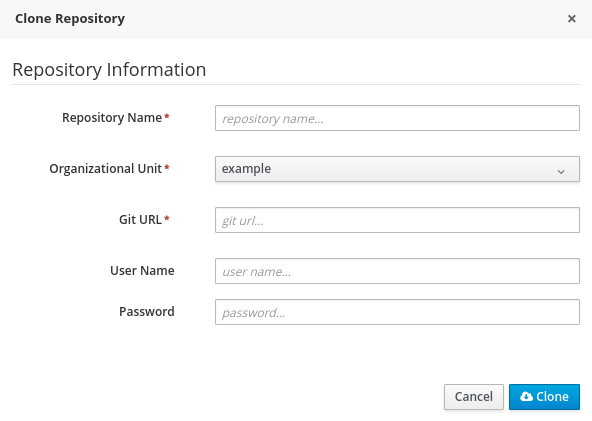Click the blue Clone button
Viewport: 592px width, 421px height.
click(544, 397)
